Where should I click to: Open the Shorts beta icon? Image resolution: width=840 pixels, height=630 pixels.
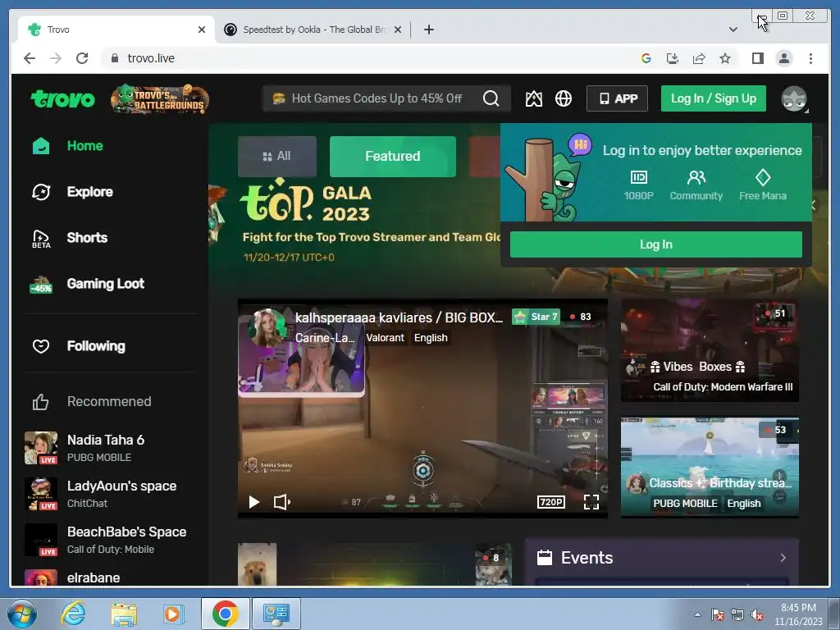coord(41,239)
